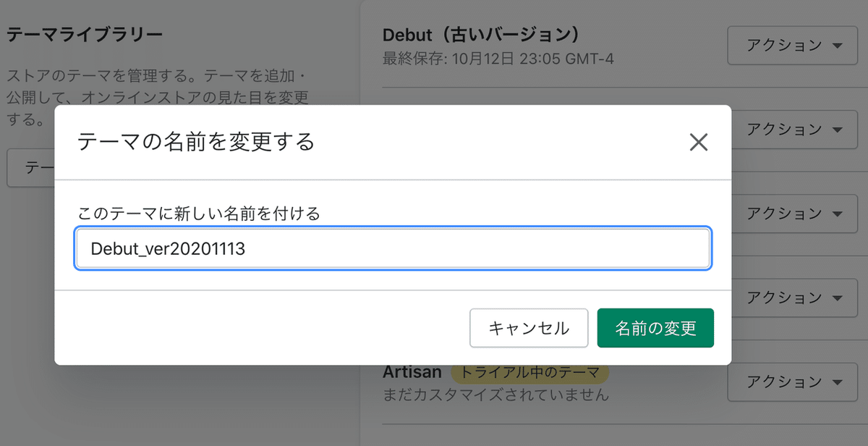Click caret arrow on Debut's アクション button

838,46
